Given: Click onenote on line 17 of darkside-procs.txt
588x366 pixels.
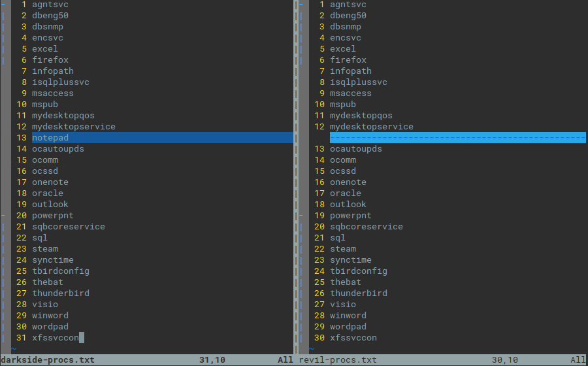Looking at the screenshot, I should click(50, 182).
